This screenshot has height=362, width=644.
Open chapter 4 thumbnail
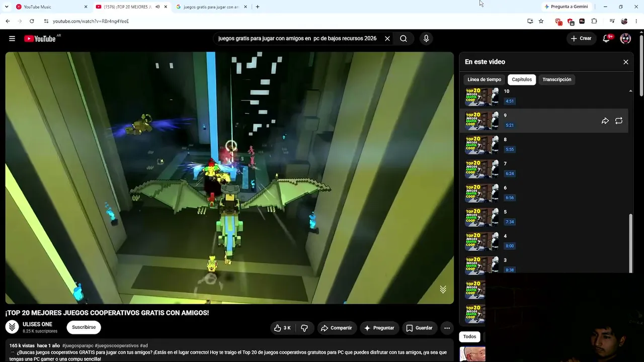(x=481, y=241)
